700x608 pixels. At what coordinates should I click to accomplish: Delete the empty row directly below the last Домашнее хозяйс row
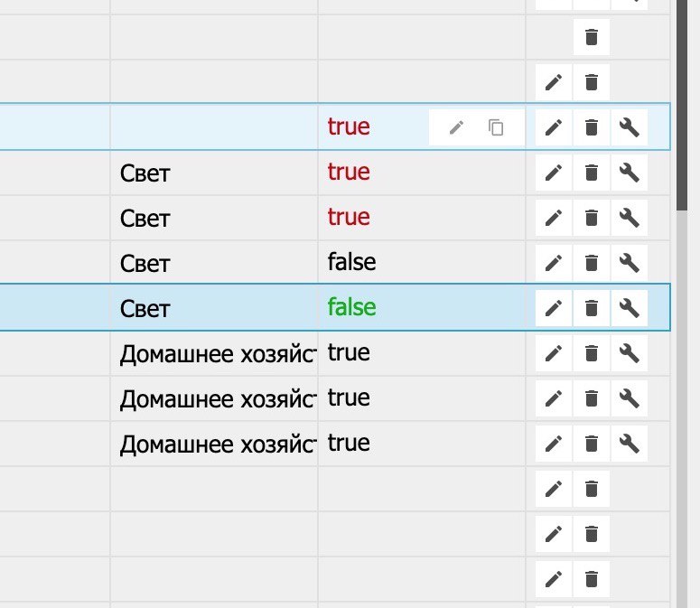(591, 489)
